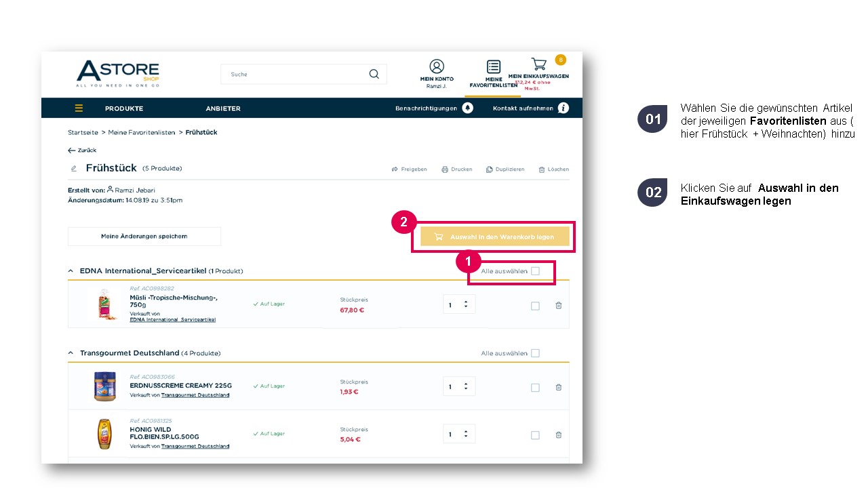The height and width of the screenshot is (488, 868).
Task: Click the Benachrichtigungen bell icon
Action: pyautogui.click(x=467, y=108)
